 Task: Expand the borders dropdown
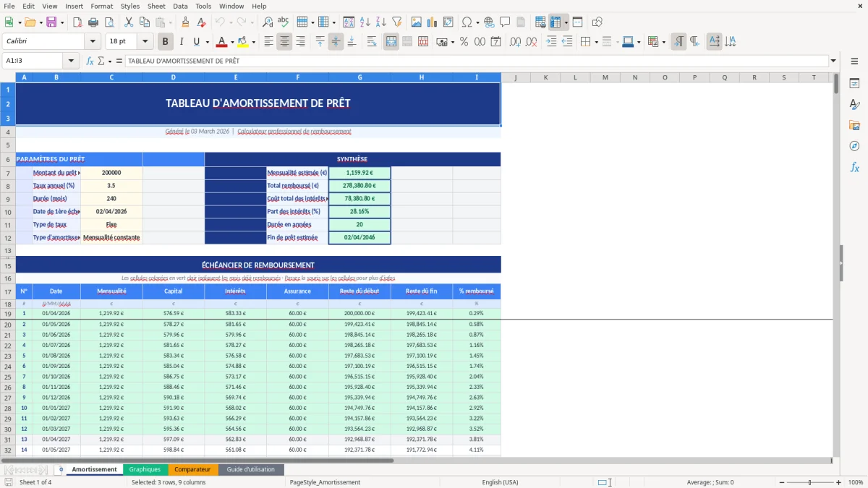click(596, 42)
